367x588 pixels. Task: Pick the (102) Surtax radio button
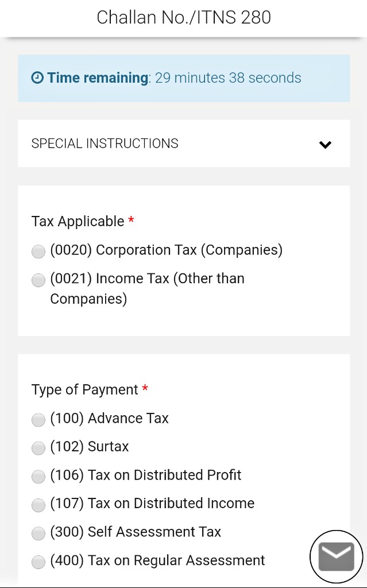[x=38, y=448]
